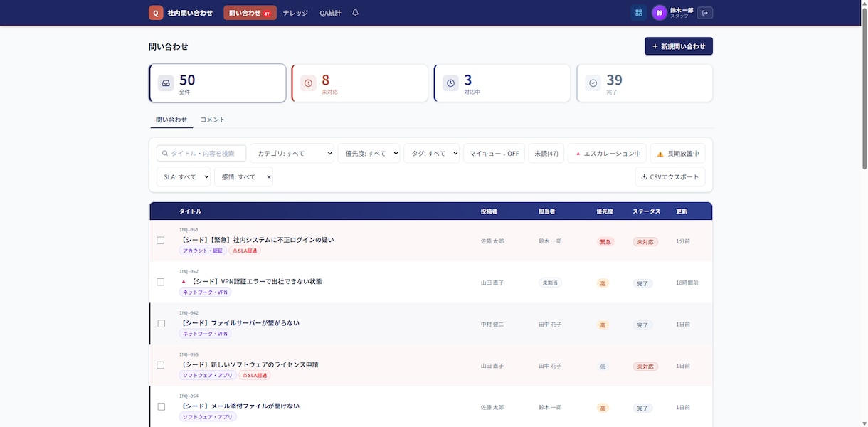Open 社内システムに不正ログインの疑い inquiry
The height and width of the screenshot is (427, 868).
pyautogui.click(x=257, y=240)
